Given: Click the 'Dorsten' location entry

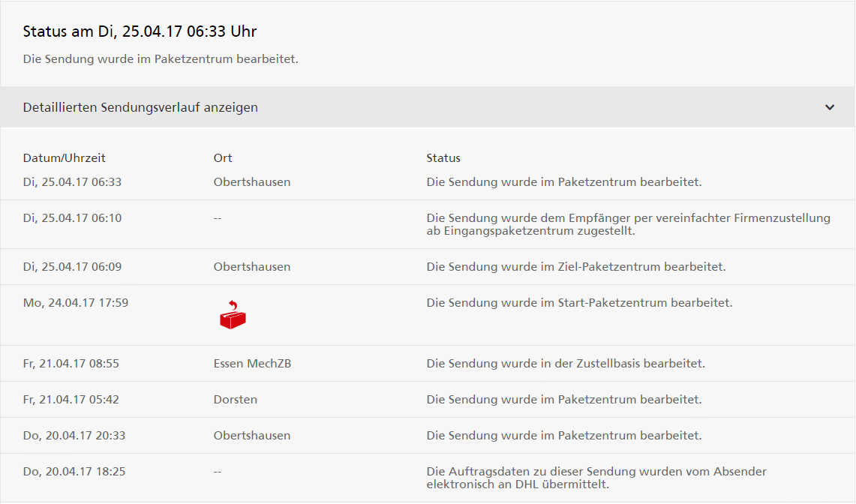Looking at the screenshot, I should click(236, 399).
